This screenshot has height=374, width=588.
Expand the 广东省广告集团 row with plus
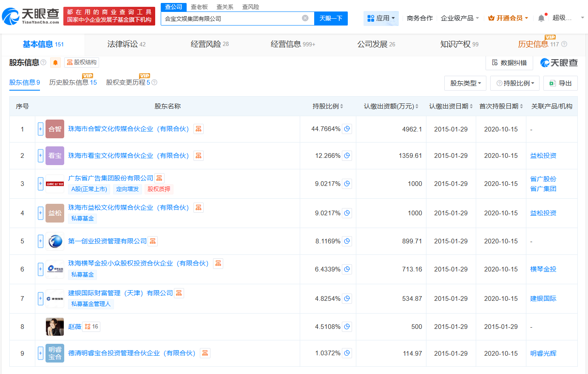coord(40,184)
